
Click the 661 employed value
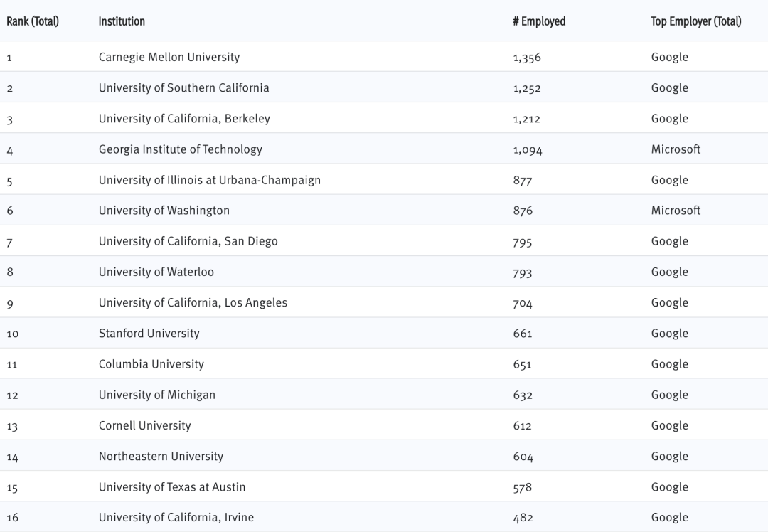(523, 334)
